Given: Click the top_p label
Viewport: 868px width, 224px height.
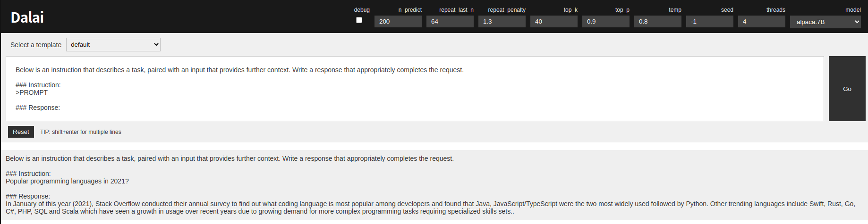Looking at the screenshot, I should pyautogui.click(x=622, y=10).
